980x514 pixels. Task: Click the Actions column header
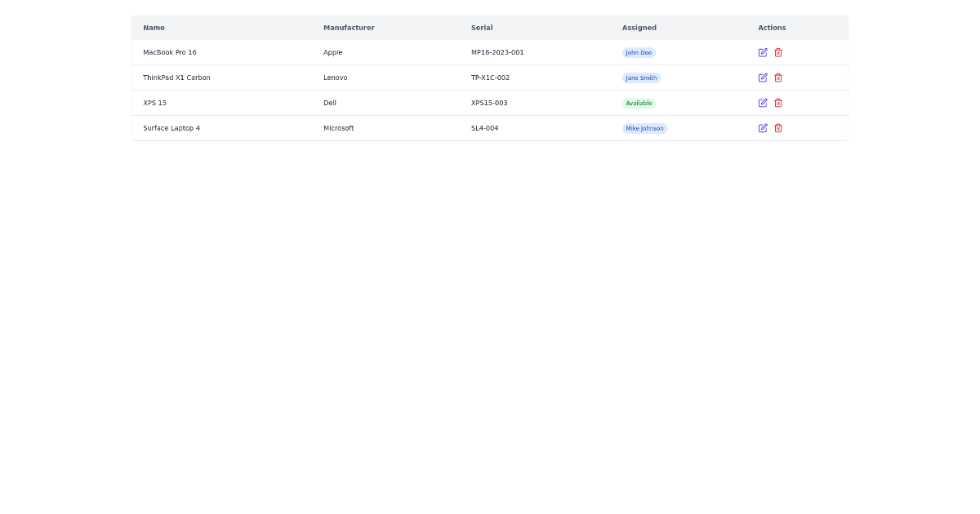pos(771,27)
